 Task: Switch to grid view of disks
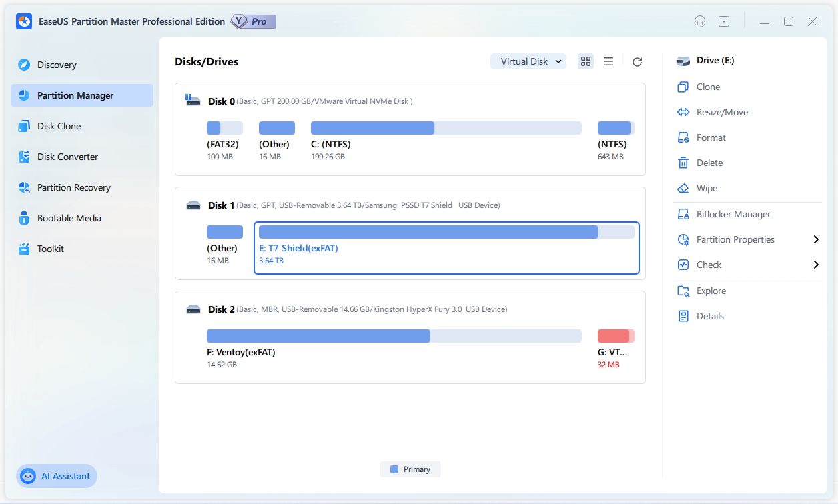click(586, 61)
